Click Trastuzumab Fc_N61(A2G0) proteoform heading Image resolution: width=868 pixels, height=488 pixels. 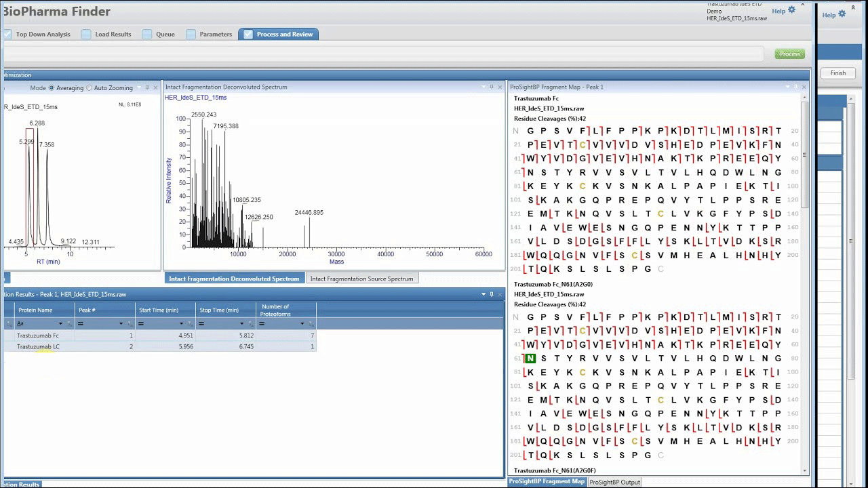click(x=553, y=285)
